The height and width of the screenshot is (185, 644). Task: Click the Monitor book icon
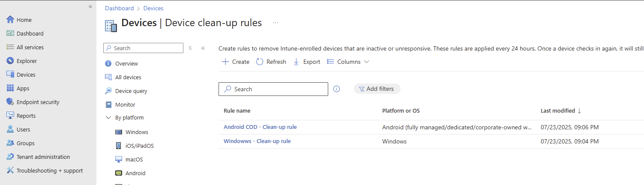pos(108,104)
